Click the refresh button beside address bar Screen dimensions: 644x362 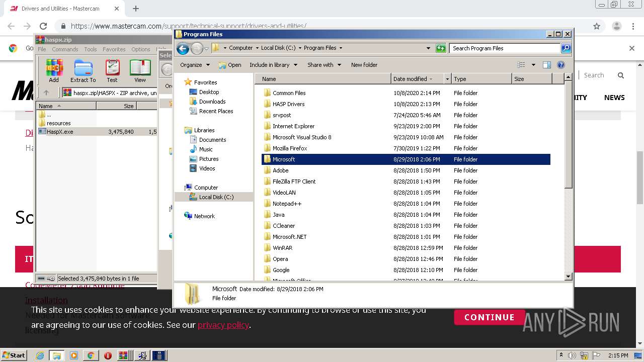click(x=441, y=48)
